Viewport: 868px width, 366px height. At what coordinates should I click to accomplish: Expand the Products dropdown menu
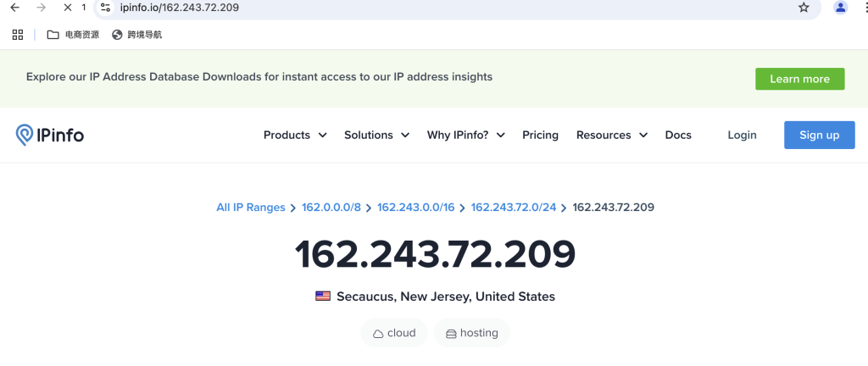point(295,135)
